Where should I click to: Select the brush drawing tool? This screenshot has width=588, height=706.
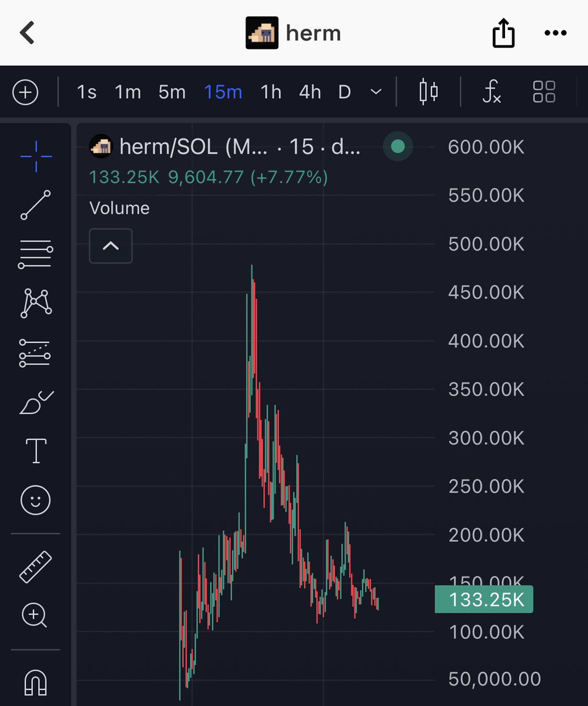tap(36, 402)
